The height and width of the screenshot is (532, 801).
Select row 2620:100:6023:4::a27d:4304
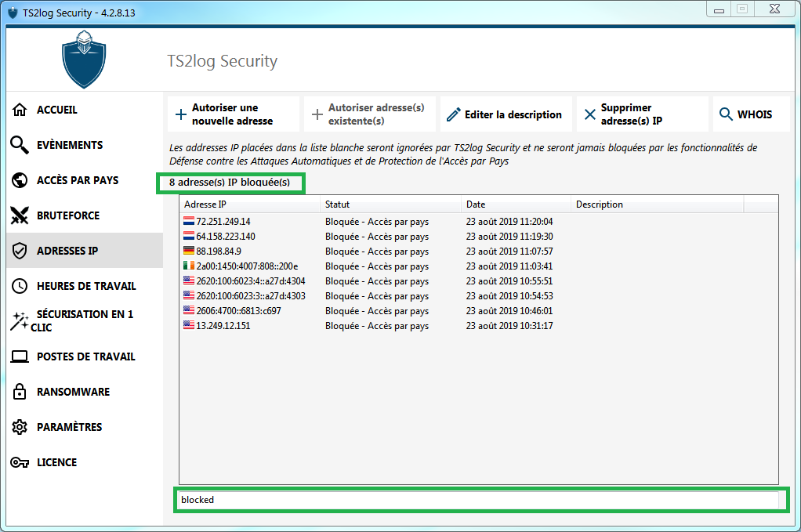point(479,280)
